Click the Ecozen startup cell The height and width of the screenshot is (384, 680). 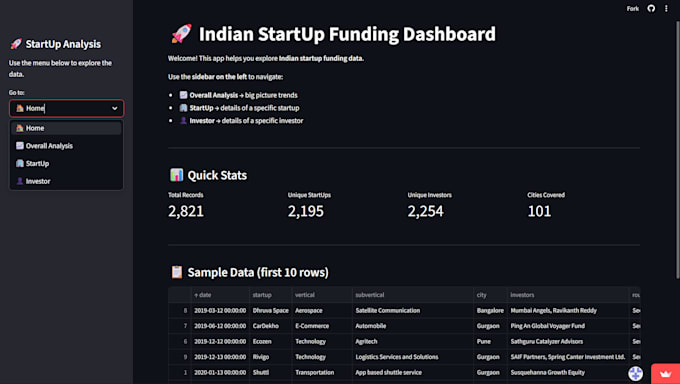(271, 341)
